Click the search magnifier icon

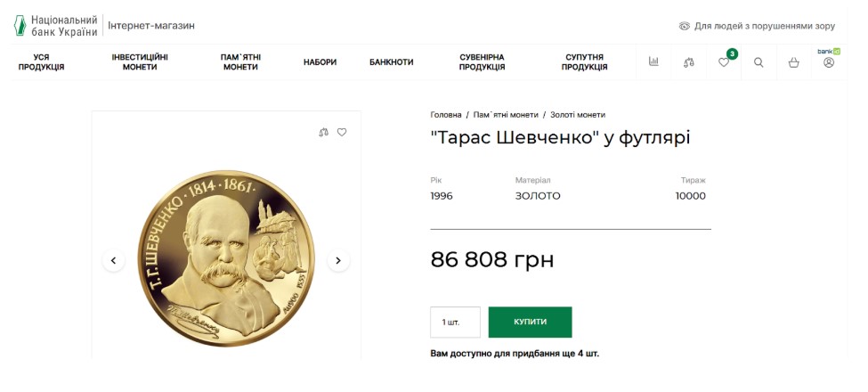pyautogui.click(x=758, y=62)
